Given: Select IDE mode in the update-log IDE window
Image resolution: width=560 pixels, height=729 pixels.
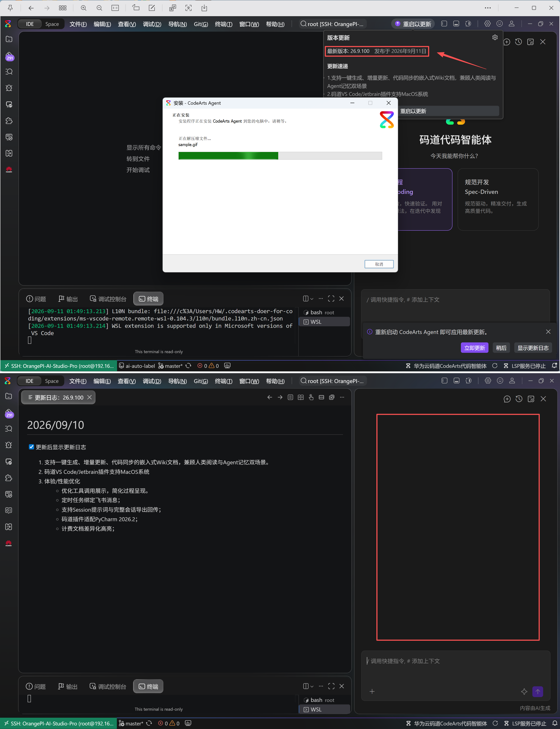Looking at the screenshot, I should [29, 381].
